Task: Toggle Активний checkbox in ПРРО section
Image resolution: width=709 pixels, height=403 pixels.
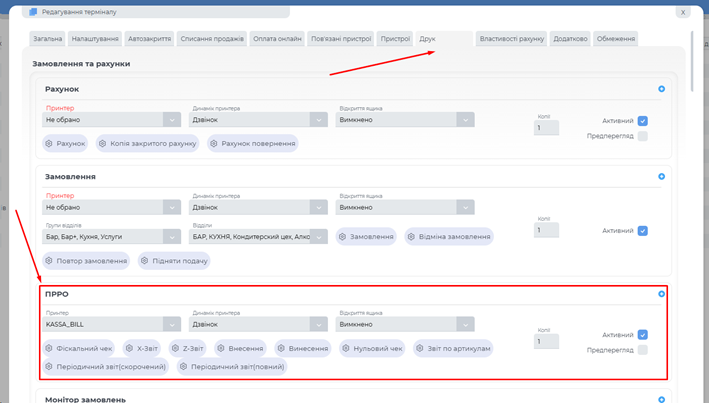Action: pos(643,335)
